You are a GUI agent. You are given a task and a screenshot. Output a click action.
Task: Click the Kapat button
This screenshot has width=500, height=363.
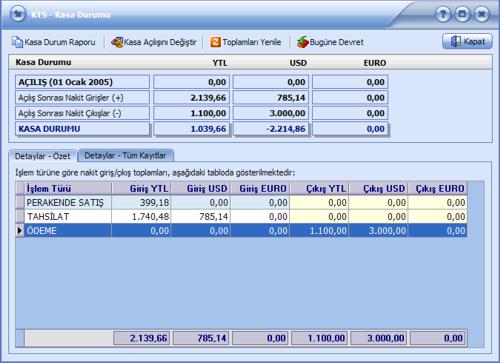[x=467, y=41]
